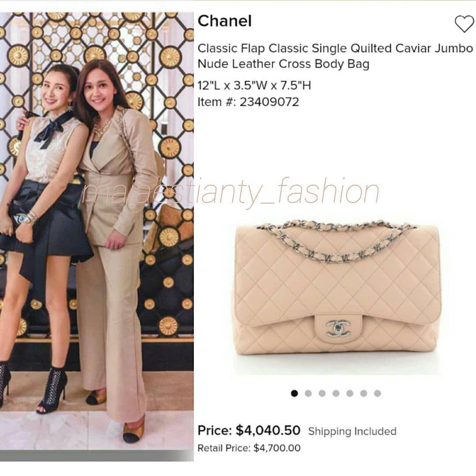The image size is (476, 476).
Task: Switch to the fifth carousel dot
Action: [350, 394]
